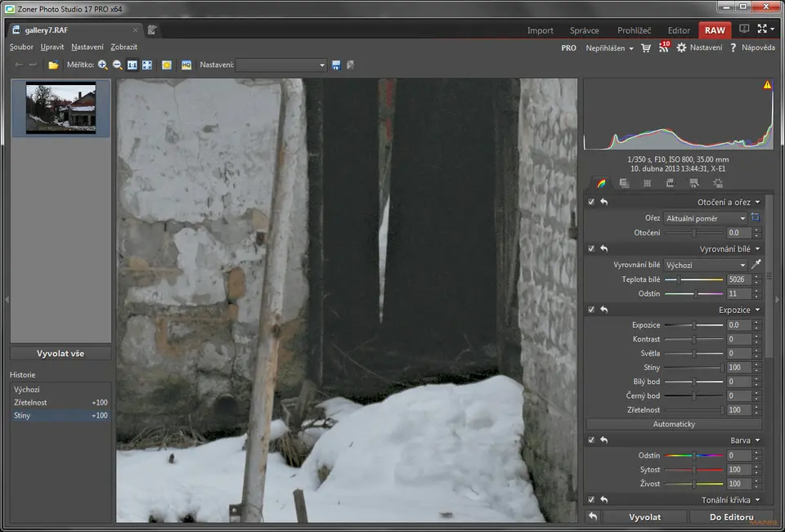Image resolution: width=785 pixels, height=532 pixels.
Task: Pick white balance with eyedropper tool
Action: click(756, 265)
